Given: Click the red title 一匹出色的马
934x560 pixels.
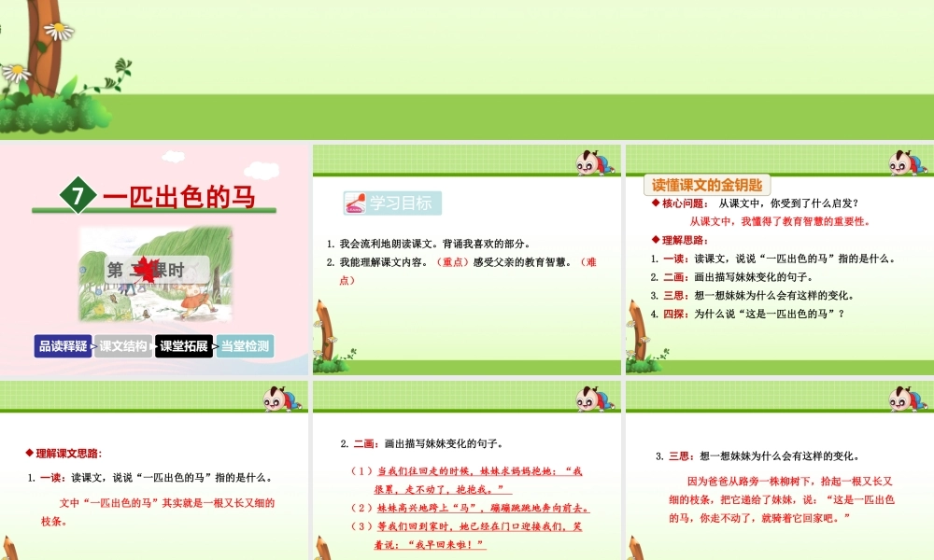Looking at the screenshot, I should tap(179, 196).
